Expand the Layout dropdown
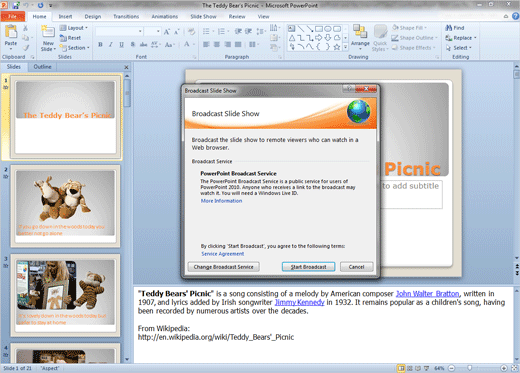The image size is (520, 373). tap(74, 28)
